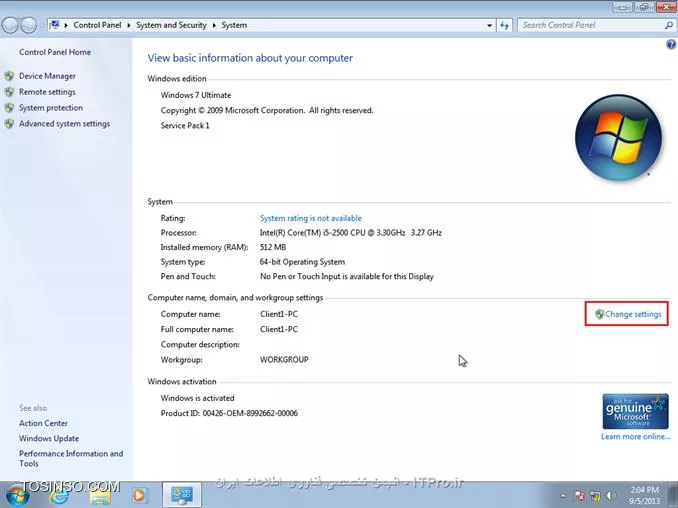Screen dimensions: 678x508
Task: Click the Change settings link
Action: coord(633,314)
